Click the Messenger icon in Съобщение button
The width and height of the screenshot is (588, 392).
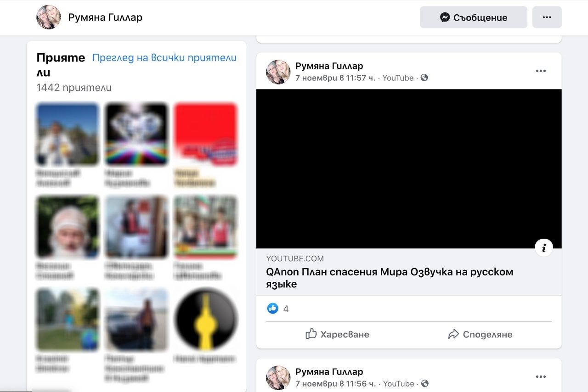click(x=445, y=17)
